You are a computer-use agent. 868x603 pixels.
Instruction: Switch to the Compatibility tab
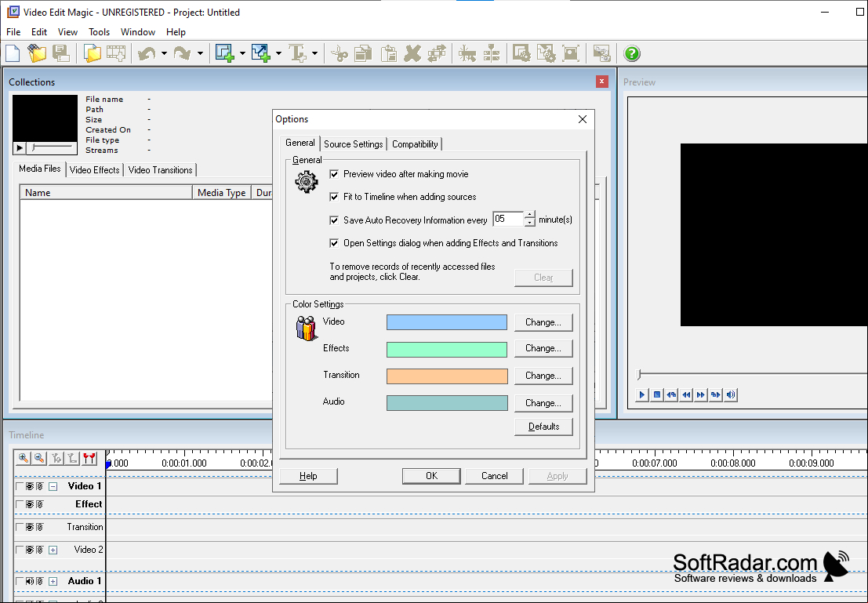415,144
